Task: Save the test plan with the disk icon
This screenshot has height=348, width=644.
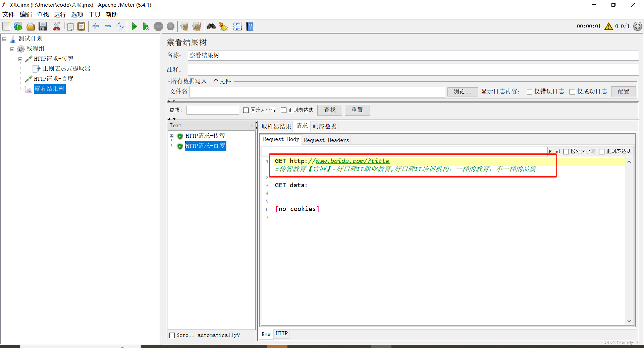Action: coord(43,26)
